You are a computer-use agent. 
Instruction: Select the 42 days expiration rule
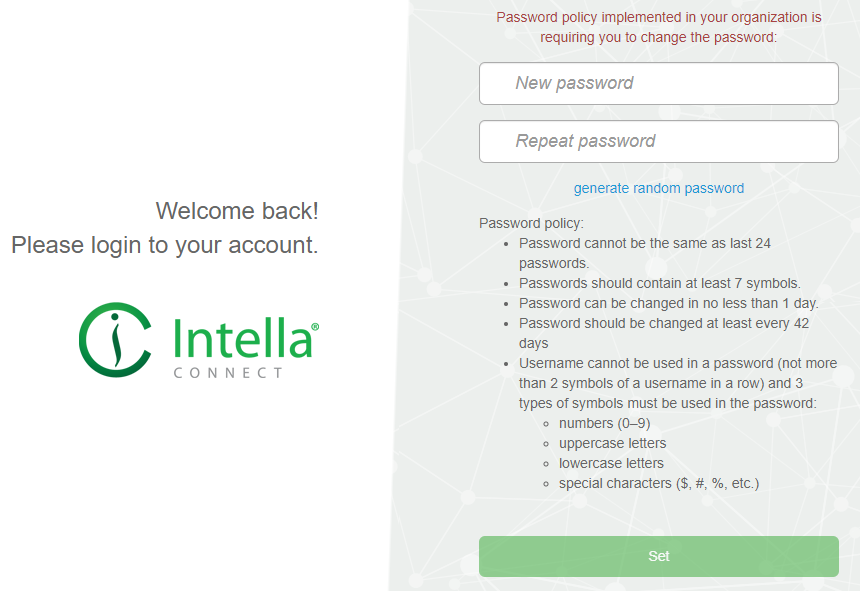coord(665,323)
